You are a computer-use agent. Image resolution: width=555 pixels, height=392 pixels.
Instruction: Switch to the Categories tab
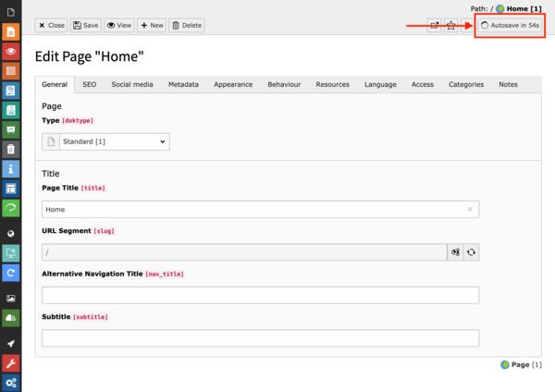[x=466, y=84]
